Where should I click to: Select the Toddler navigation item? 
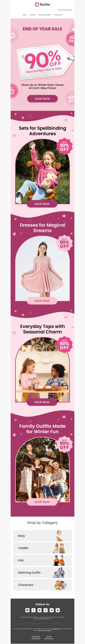coord(33,15)
